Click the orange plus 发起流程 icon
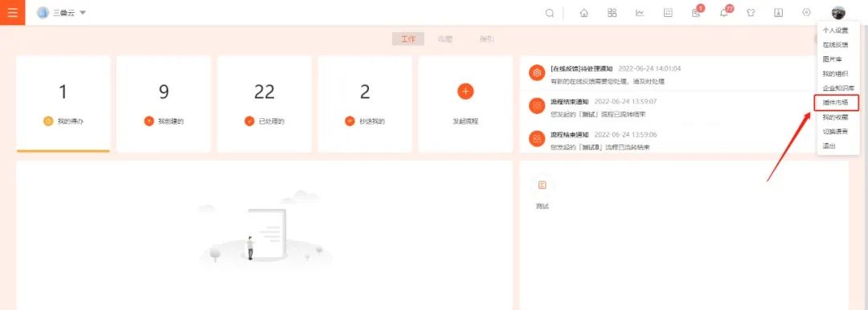Image resolution: width=868 pixels, height=310 pixels. pyautogui.click(x=465, y=92)
